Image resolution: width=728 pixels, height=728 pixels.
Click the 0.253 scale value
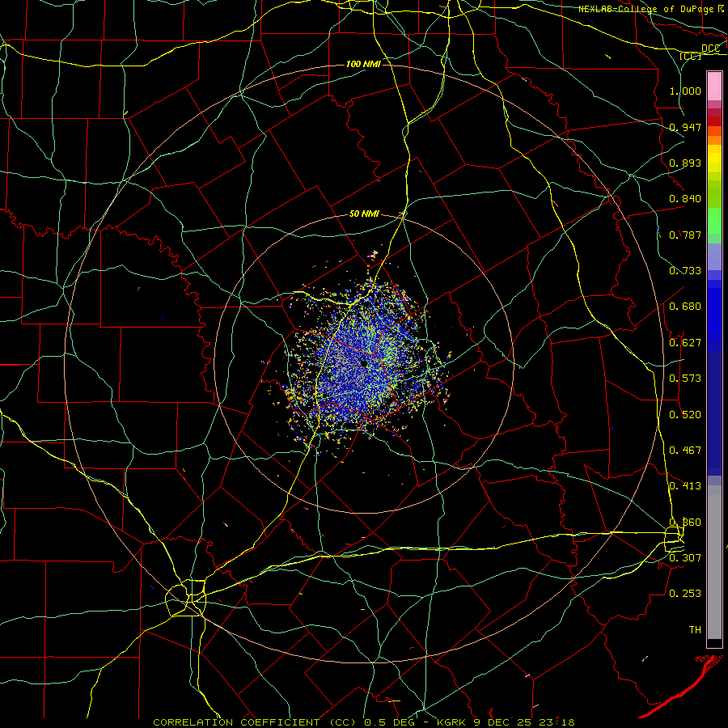pyautogui.click(x=685, y=594)
